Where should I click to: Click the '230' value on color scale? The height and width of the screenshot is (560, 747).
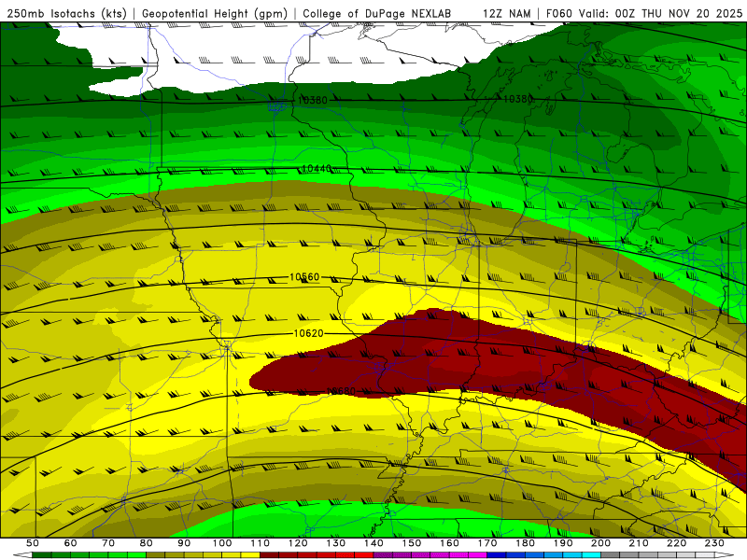click(714, 543)
